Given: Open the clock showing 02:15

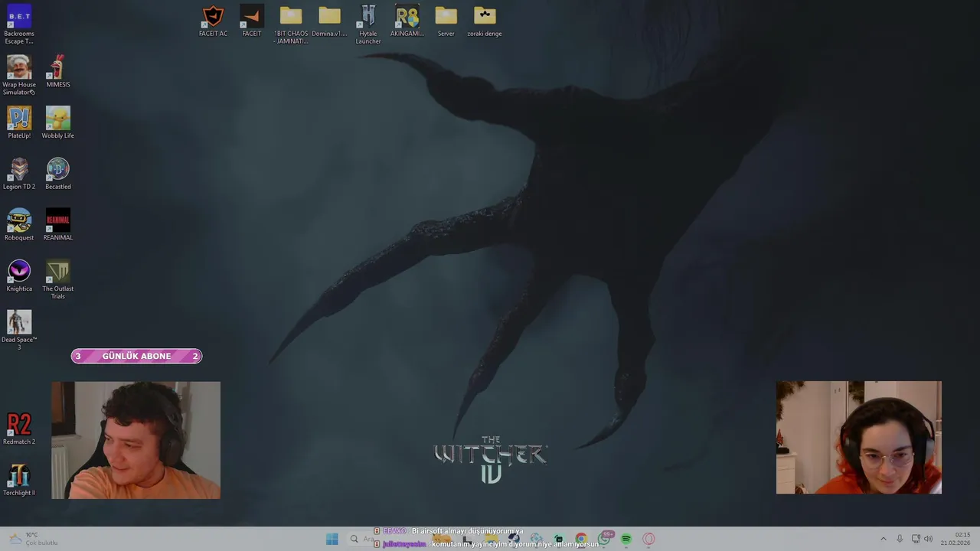Looking at the screenshot, I should [956, 539].
